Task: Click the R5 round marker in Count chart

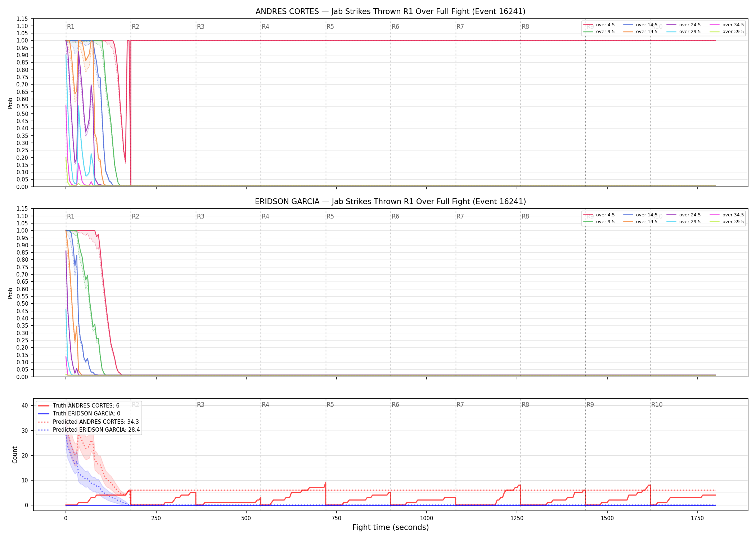Action: pyautogui.click(x=330, y=405)
